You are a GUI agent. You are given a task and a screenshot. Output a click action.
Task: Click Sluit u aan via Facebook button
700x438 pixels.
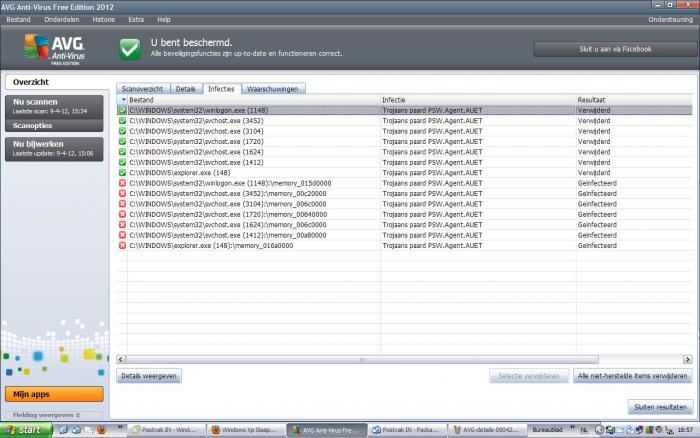[616, 49]
